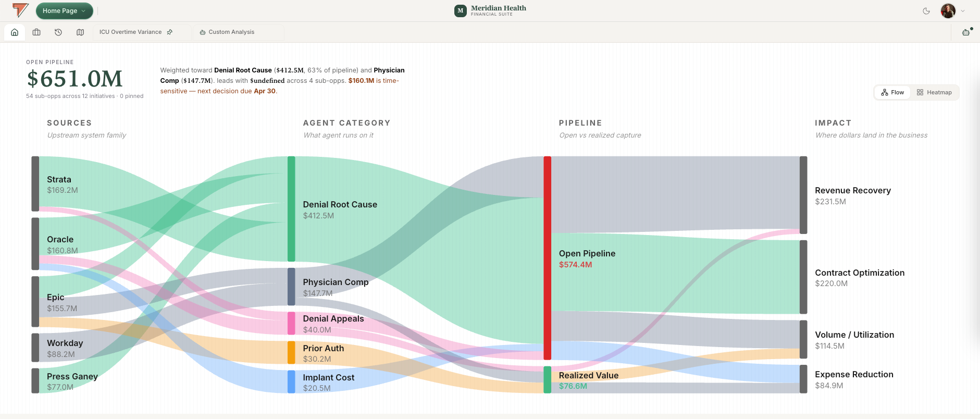The width and height of the screenshot is (980, 419).
Task: Select the Flow view toggle
Action: pyautogui.click(x=892, y=92)
